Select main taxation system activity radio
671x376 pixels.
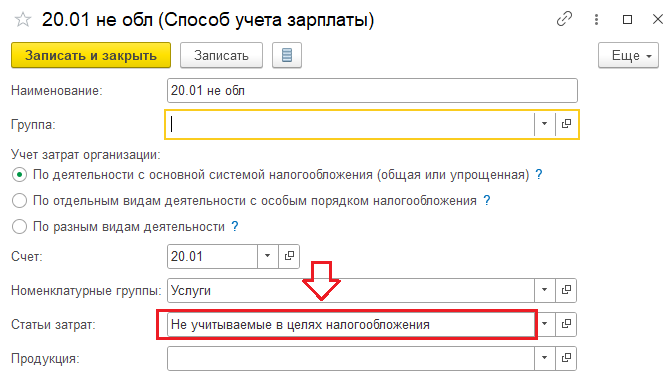point(19,175)
